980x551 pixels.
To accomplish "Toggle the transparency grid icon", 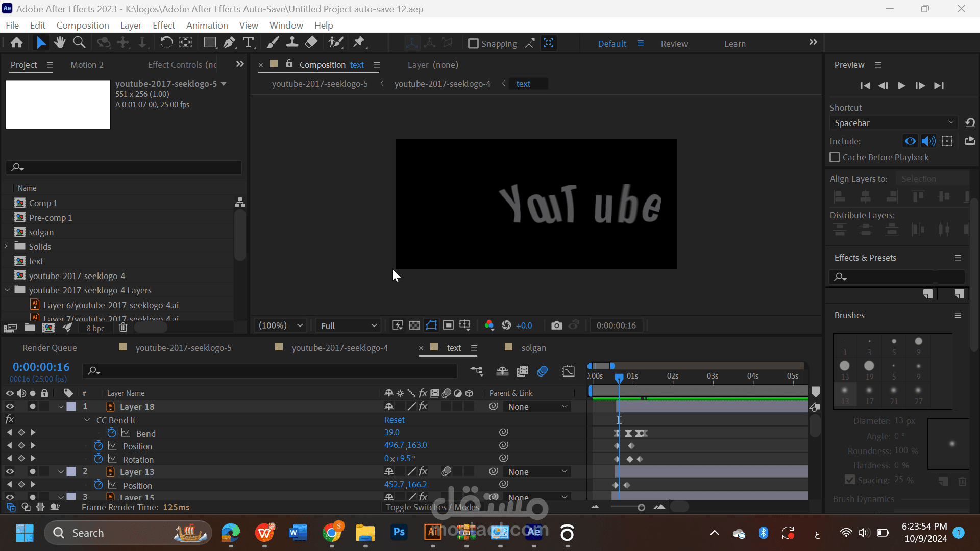I will click(x=414, y=325).
